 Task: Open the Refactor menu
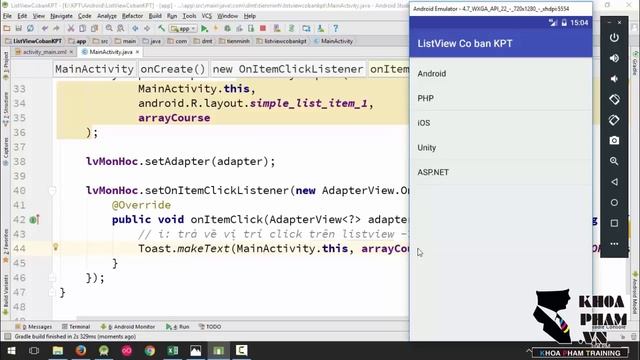132,16
